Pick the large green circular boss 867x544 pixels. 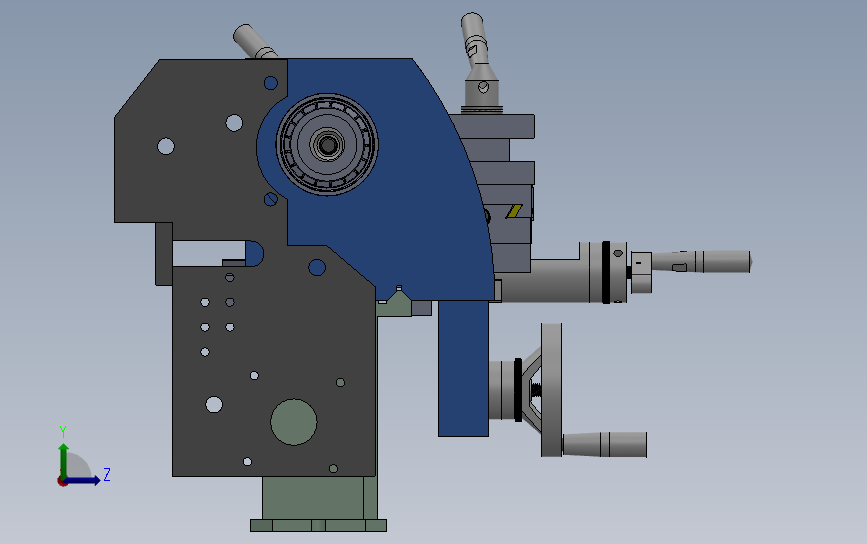pyautogui.click(x=294, y=422)
